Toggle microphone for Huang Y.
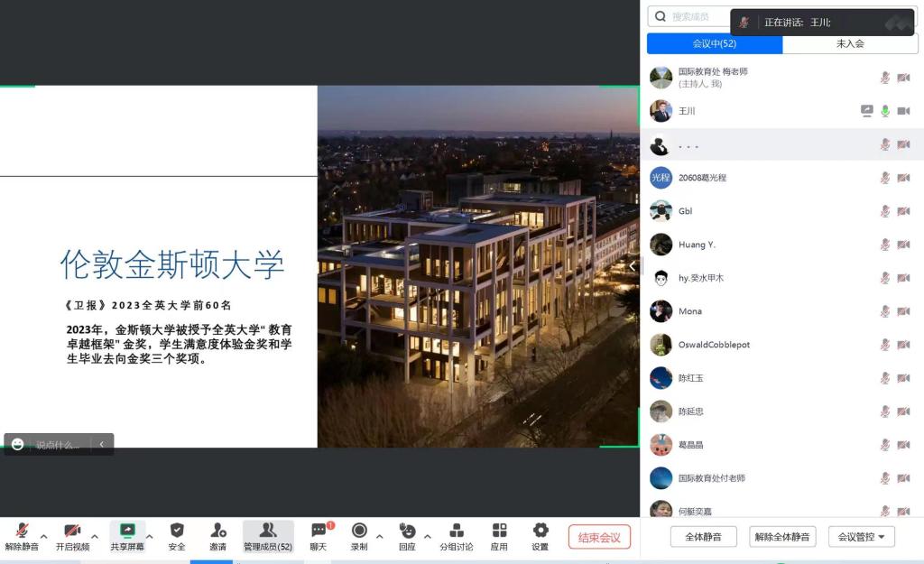 tap(885, 244)
